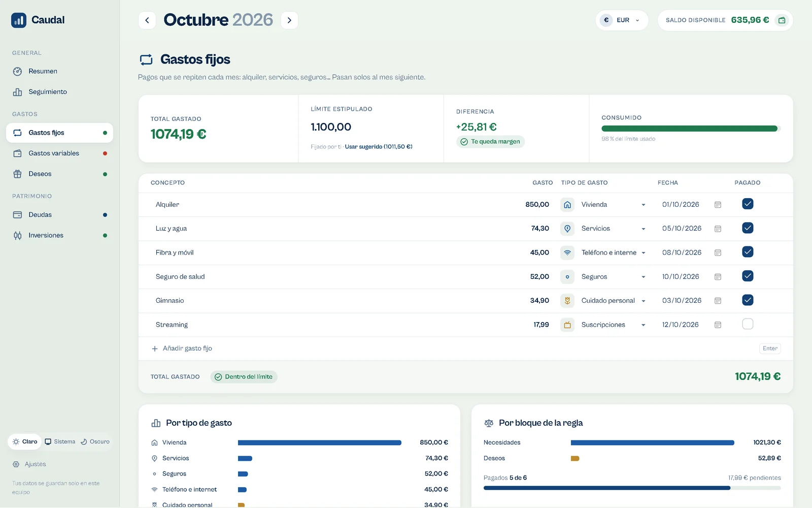Click the Consumido limit progress bar
The image size is (812, 508).
tap(691, 129)
